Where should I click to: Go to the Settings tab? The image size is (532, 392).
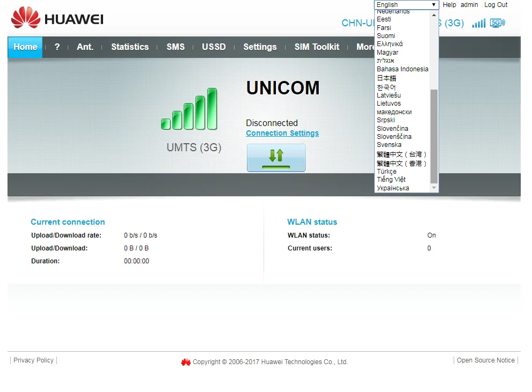pyautogui.click(x=260, y=47)
